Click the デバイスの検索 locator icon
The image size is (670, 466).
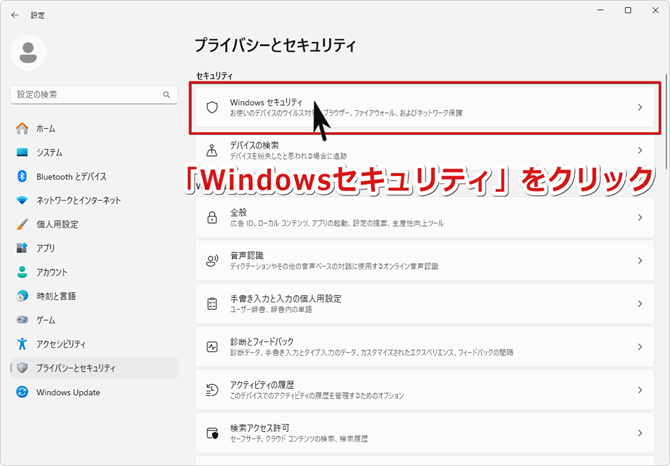coord(212,150)
